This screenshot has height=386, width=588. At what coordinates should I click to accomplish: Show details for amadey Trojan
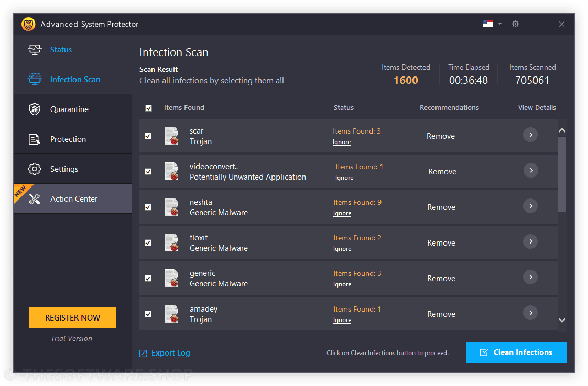pos(530,313)
